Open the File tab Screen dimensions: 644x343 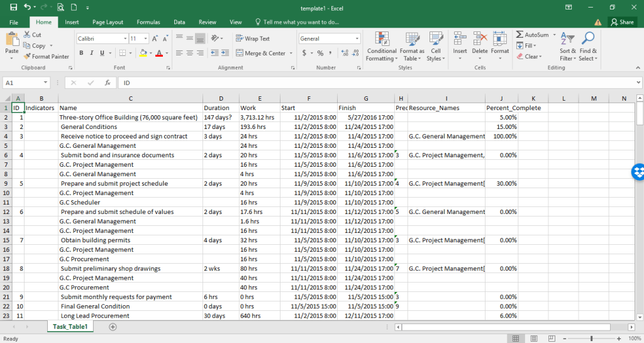14,22
